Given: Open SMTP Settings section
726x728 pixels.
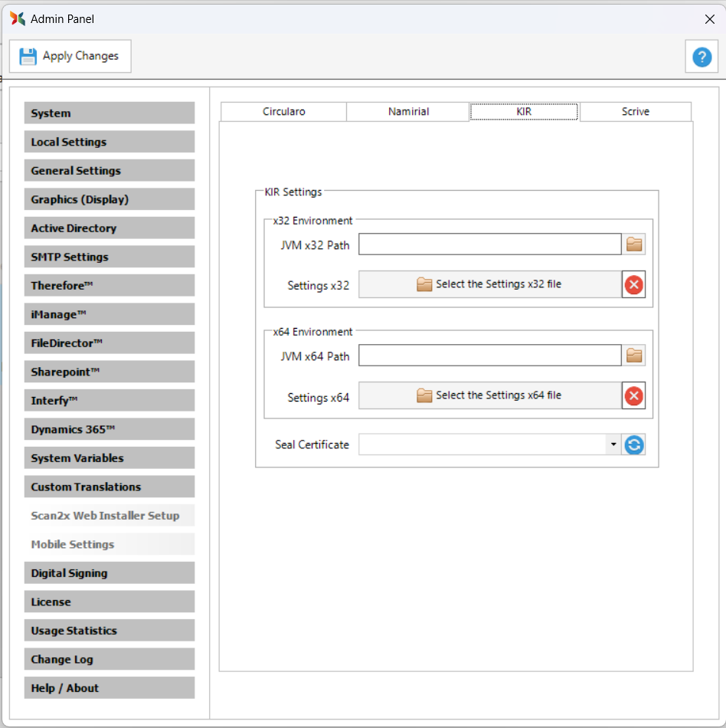Looking at the screenshot, I should click(x=110, y=257).
